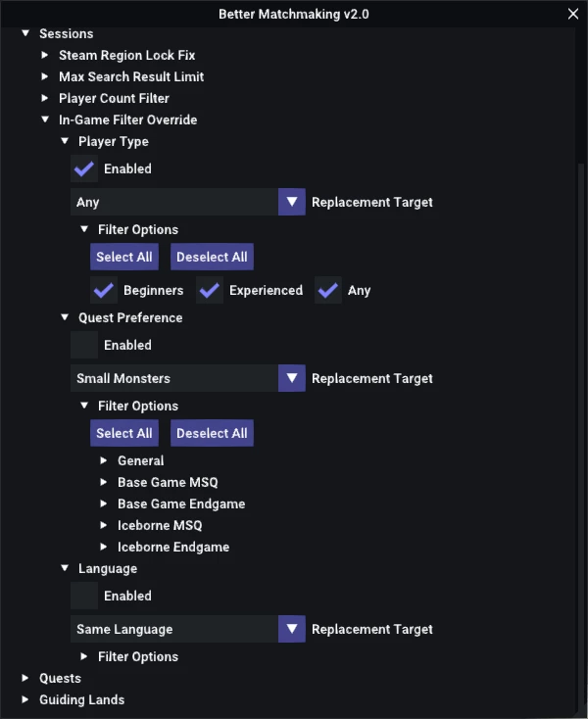
Task: Open the Same Language dropdown arrow
Action: [292, 629]
